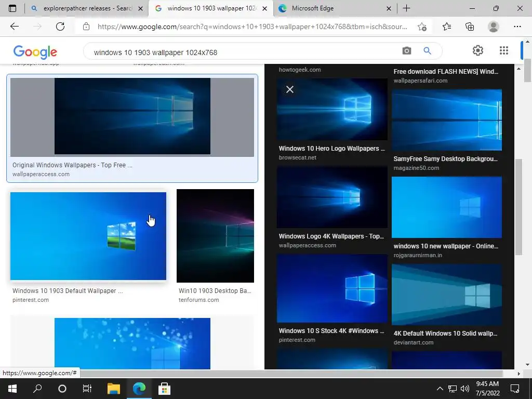Open the Windows 10 Hero Logo Wallpapers title
The width and height of the screenshot is (532, 399).
coord(332,148)
